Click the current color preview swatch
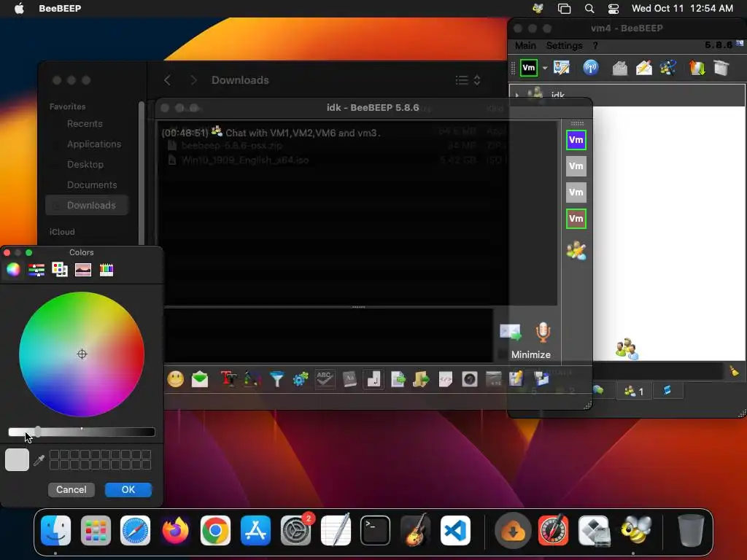Image resolution: width=747 pixels, height=560 pixels. click(x=18, y=459)
